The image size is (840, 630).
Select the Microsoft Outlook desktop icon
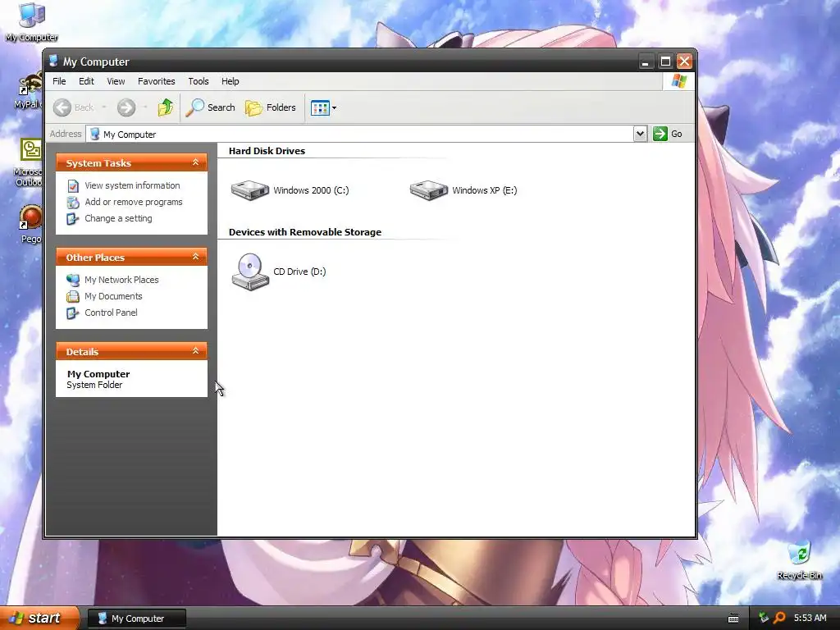pos(29,163)
